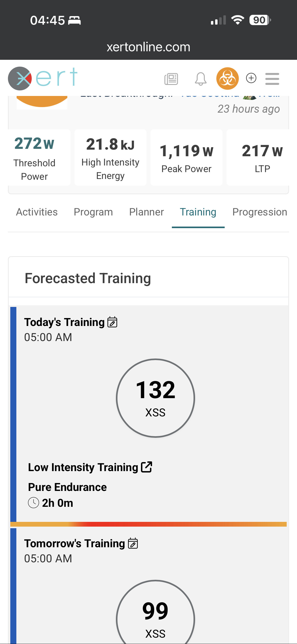Image resolution: width=297 pixels, height=644 pixels.
Task: Tap the 272 W Threshold Power card
Action: [34, 158]
